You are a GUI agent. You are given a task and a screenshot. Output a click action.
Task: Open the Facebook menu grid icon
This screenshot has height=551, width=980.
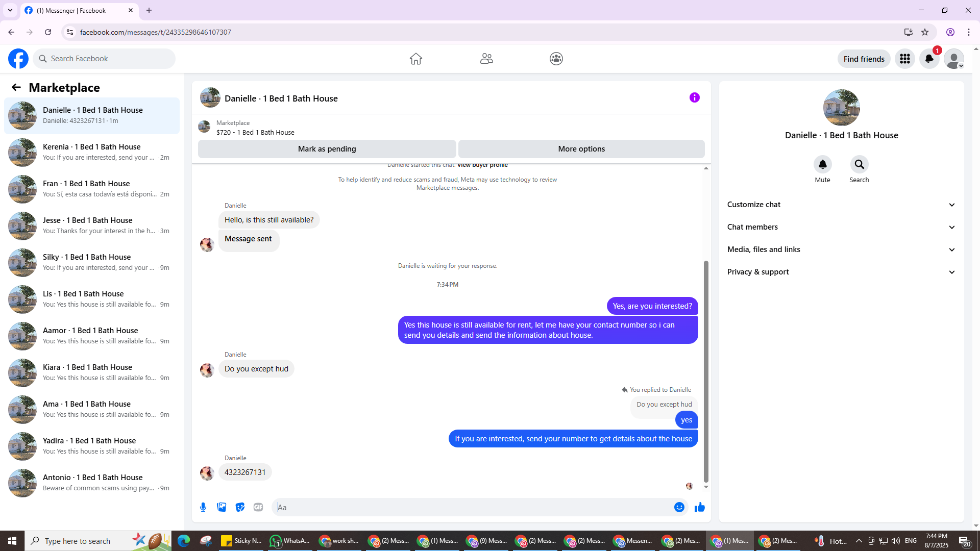click(905, 59)
